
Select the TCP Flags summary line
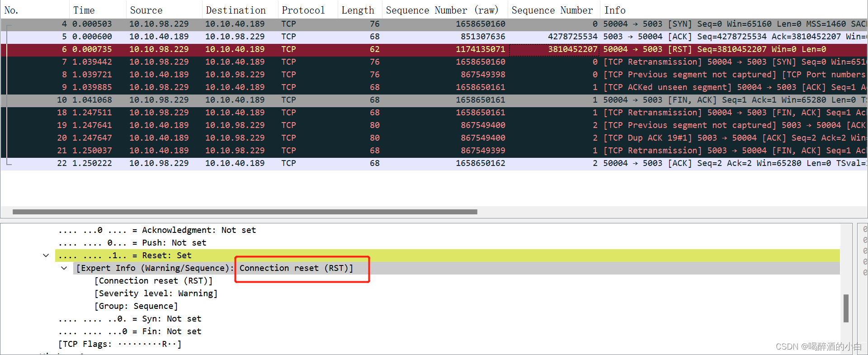[120, 344]
